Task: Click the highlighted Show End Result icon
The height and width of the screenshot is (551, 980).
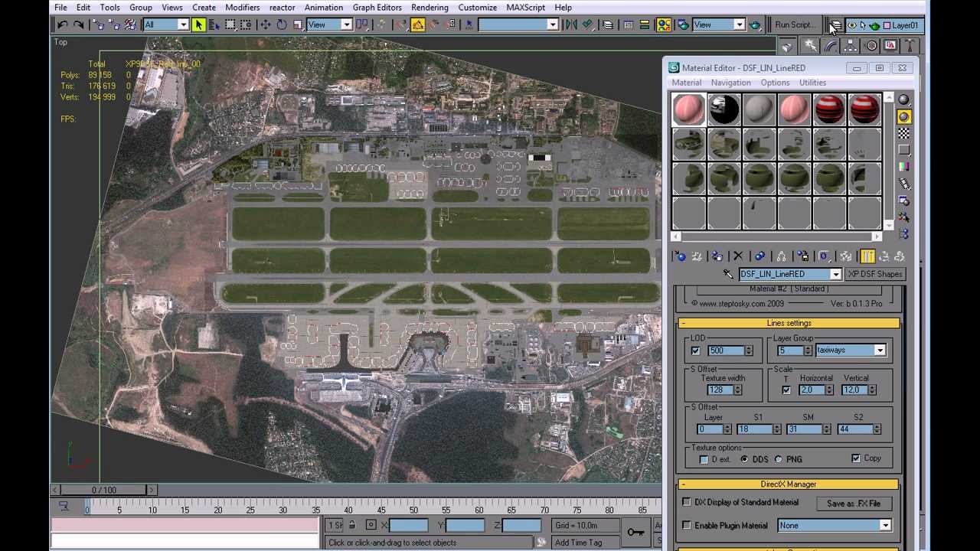Action: click(867, 256)
